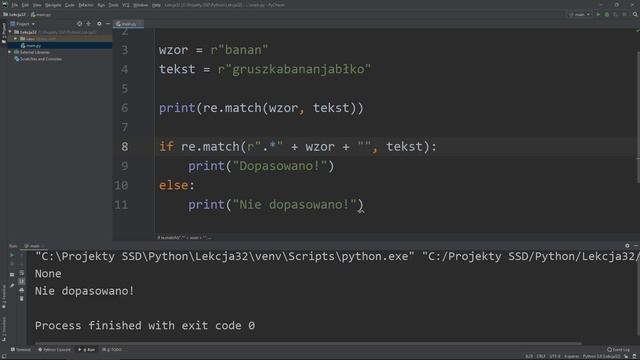Toggle the Run tool window bottom tab

click(87, 350)
